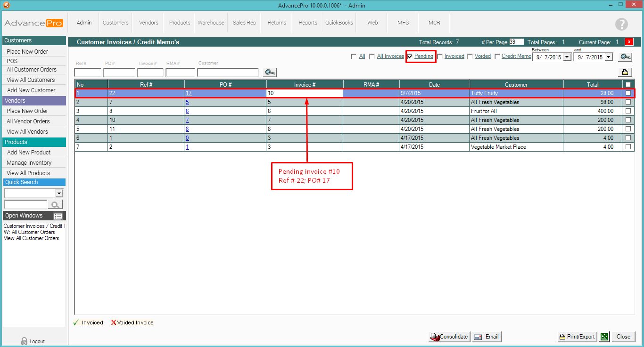
Task: Click the red X panel close icon
Action: [629, 42]
